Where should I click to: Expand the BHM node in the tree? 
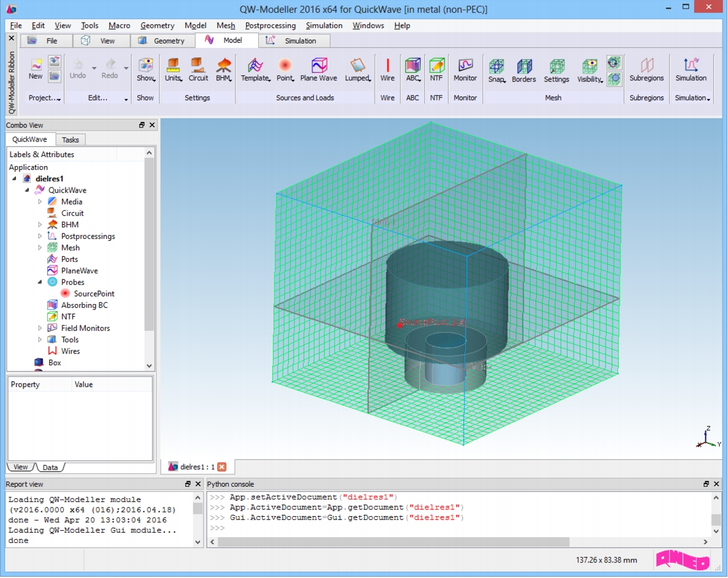point(40,224)
